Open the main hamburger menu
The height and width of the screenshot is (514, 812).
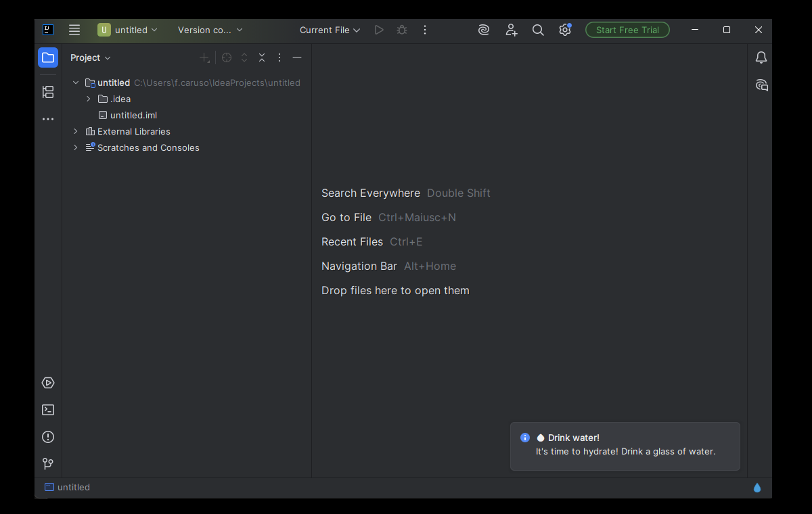click(x=74, y=30)
